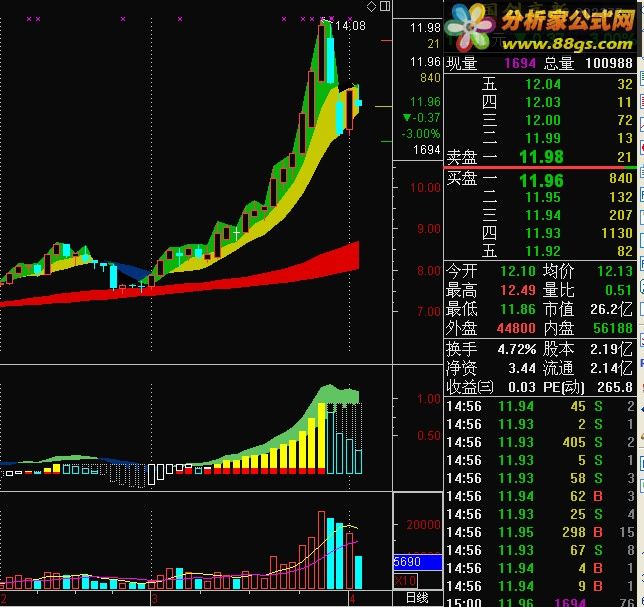Click the split-window layout icon above chart
Viewport: 644px width, 607px height.
(385, 6)
